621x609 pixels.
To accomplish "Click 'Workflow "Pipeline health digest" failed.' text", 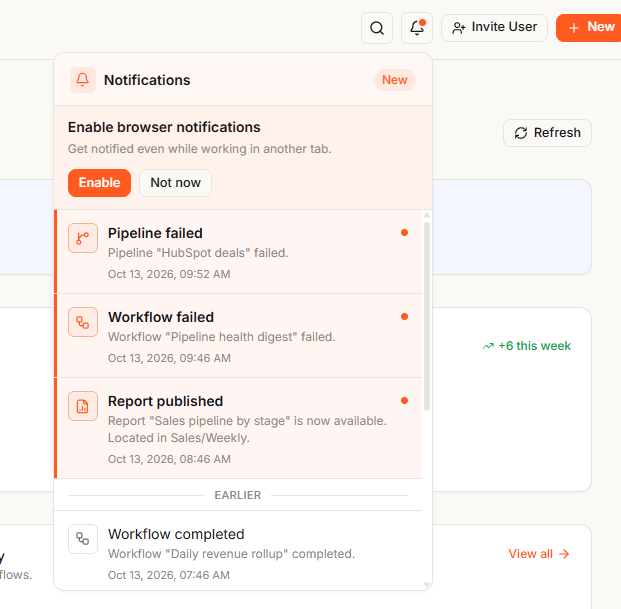I will pyautogui.click(x=222, y=337).
